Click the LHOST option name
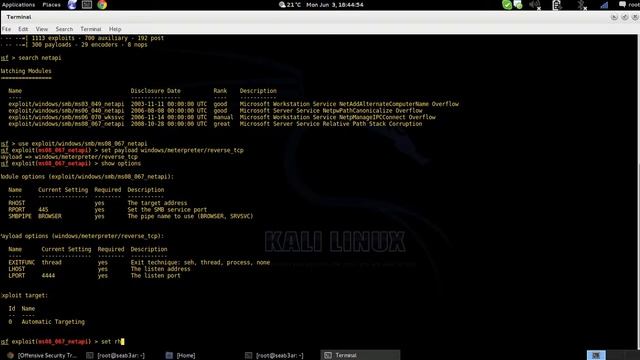 pos(17,269)
